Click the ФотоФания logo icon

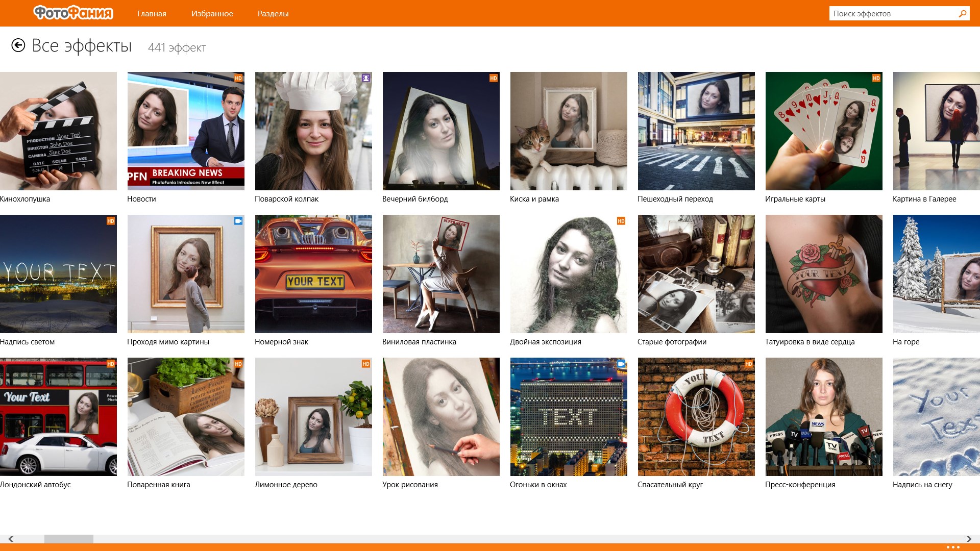click(x=71, y=13)
